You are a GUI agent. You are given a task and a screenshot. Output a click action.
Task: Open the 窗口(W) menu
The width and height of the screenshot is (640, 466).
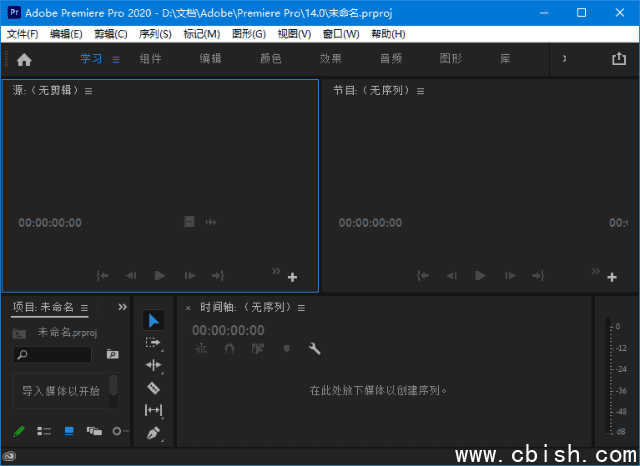[341, 34]
